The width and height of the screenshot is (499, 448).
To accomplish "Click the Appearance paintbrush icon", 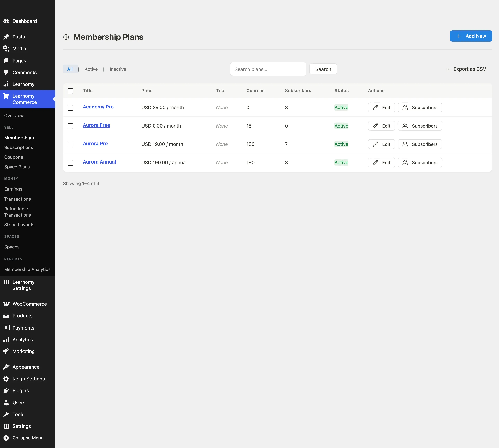I will click(6, 367).
